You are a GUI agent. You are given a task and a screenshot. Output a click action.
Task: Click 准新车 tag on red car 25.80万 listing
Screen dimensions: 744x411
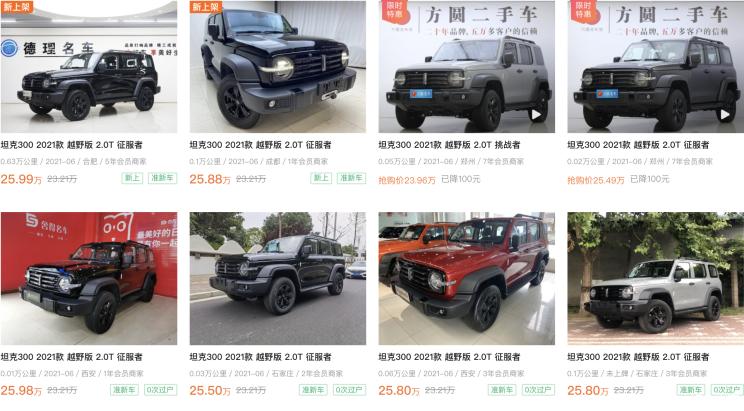pos(502,390)
